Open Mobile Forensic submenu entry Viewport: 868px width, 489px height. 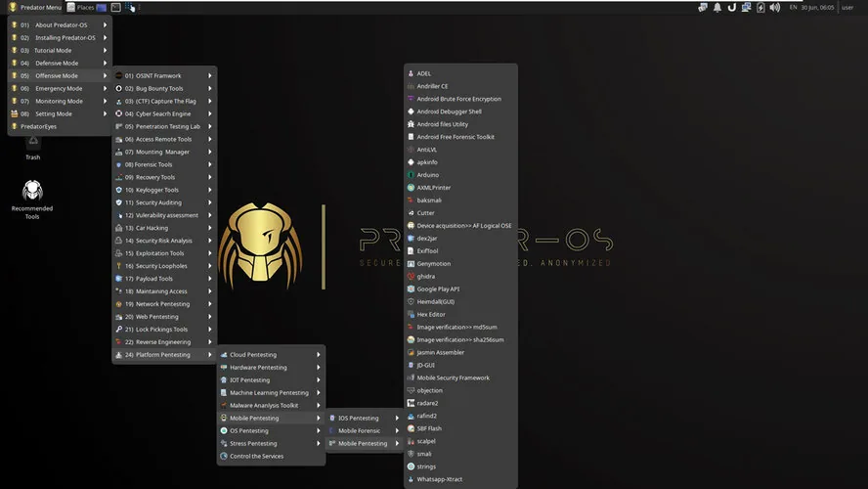(x=365, y=431)
